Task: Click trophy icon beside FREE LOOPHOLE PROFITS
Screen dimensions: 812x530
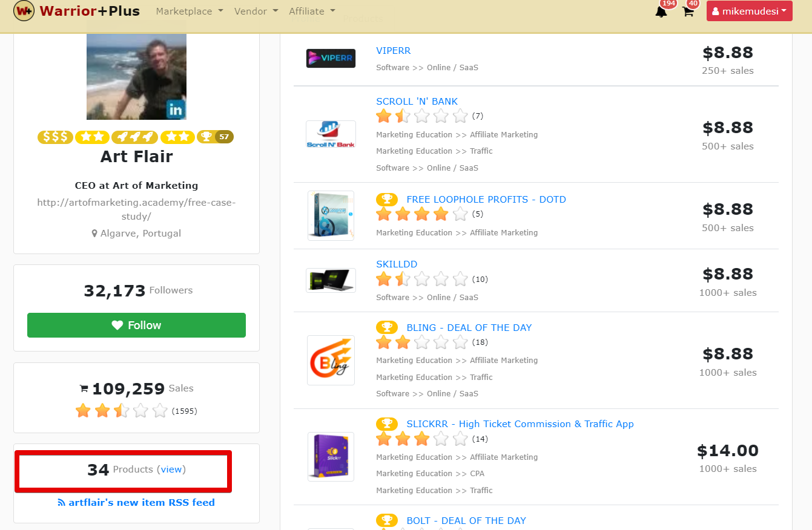Action: (x=387, y=199)
